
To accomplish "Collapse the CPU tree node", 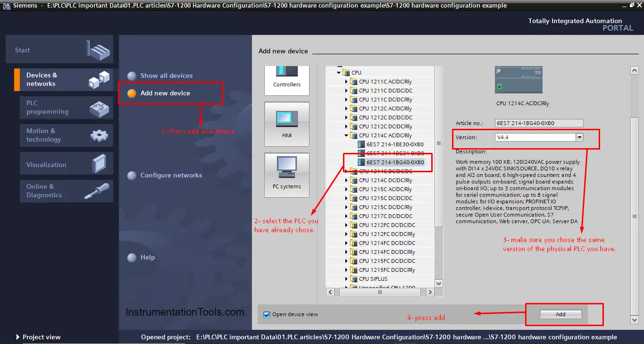I will 339,73.
